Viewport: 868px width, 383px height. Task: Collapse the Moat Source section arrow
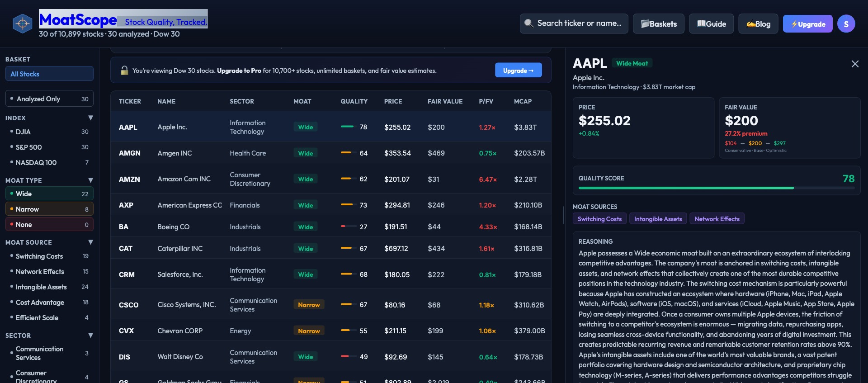[90, 242]
